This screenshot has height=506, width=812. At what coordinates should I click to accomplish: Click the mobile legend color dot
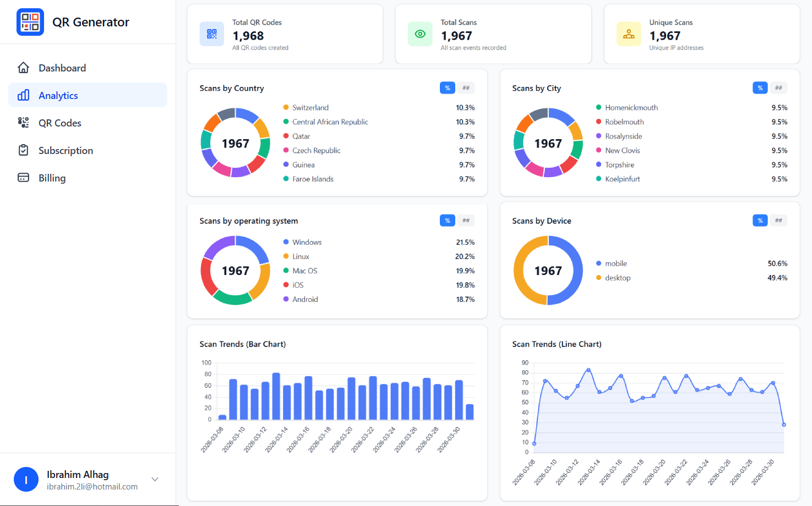(x=598, y=263)
